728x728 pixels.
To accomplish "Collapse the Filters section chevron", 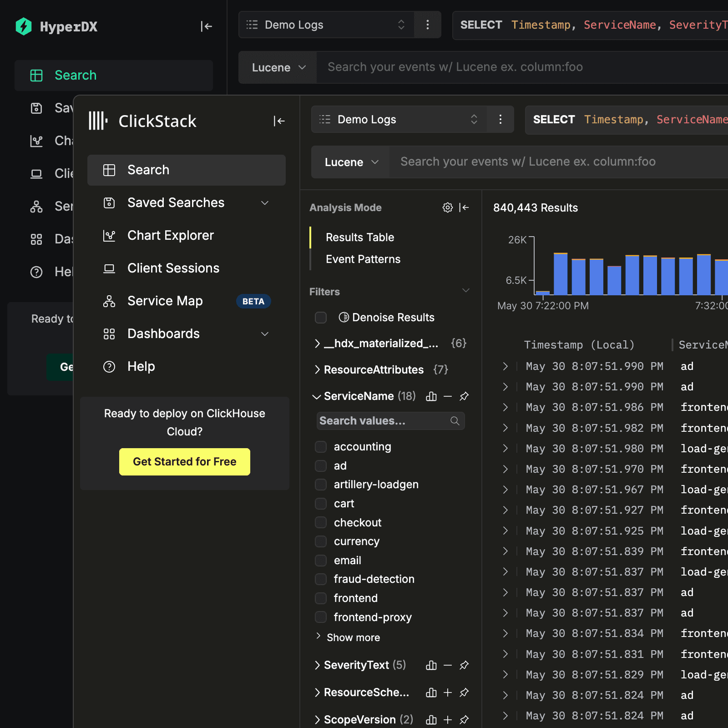I will (x=465, y=291).
